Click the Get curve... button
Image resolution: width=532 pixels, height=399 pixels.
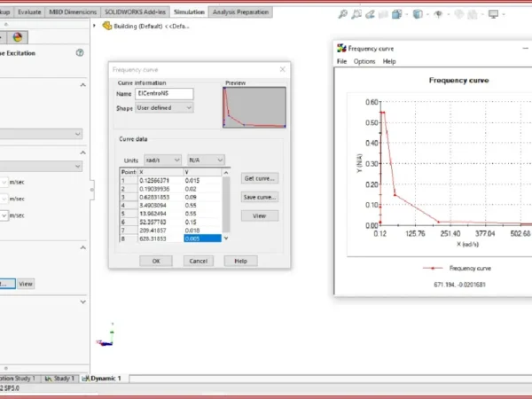coord(260,178)
